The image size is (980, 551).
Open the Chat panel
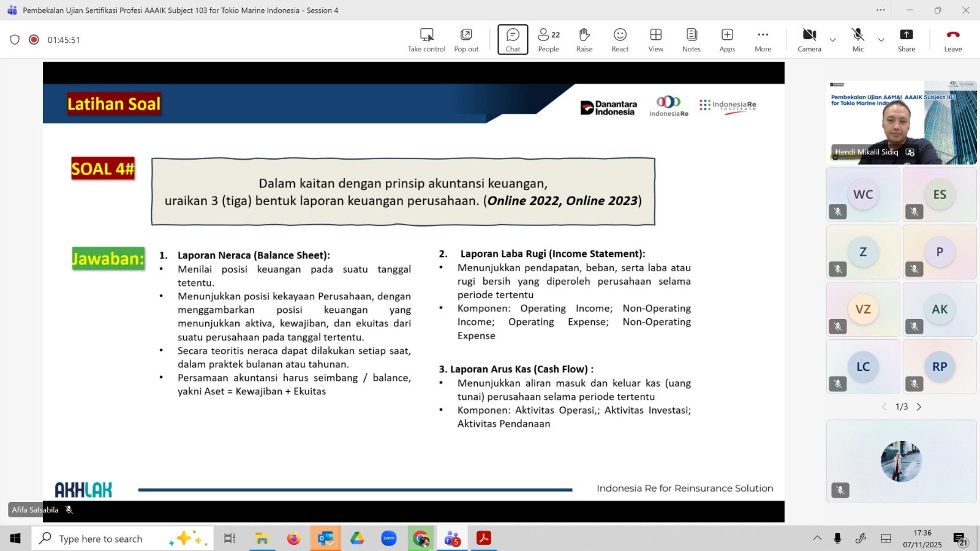pyautogui.click(x=513, y=40)
